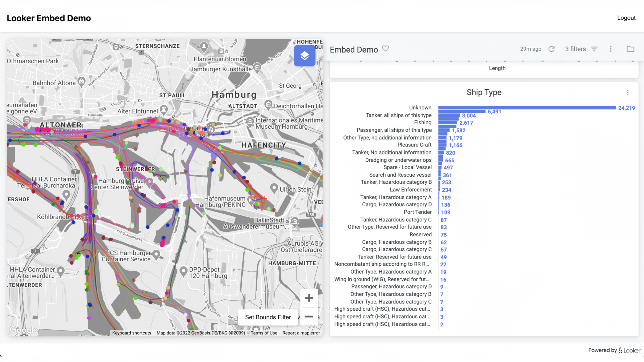Open the Report a map error link

301,333
